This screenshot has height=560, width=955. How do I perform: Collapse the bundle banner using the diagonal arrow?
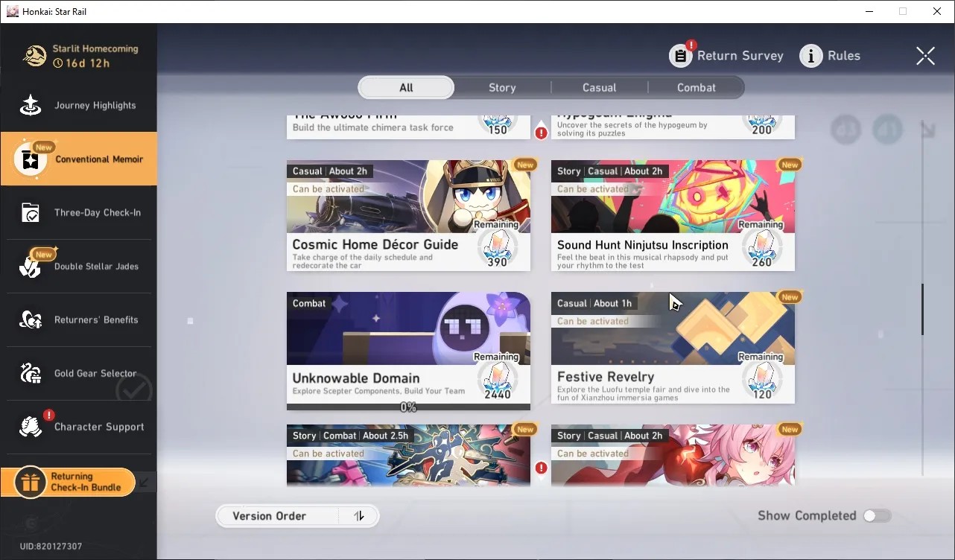click(x=145, y=483)
